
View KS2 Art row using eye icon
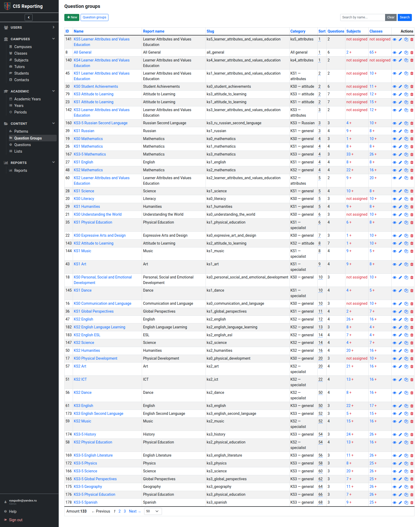click(x=395, y=366)
